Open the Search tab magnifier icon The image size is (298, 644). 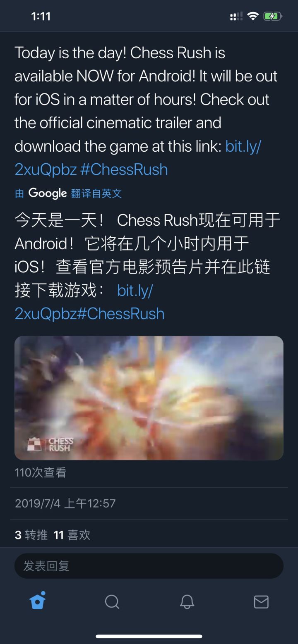coord(112,602)
